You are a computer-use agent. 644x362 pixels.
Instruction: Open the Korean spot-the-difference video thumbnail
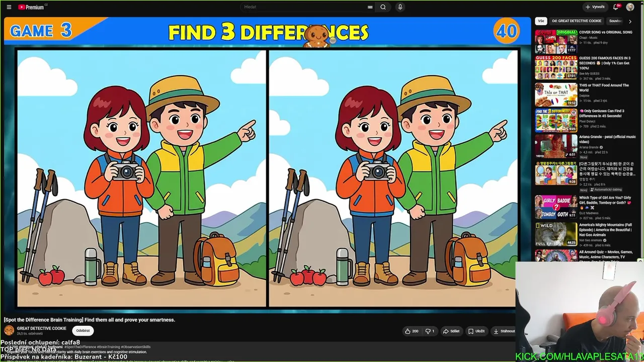(x=556, y=173)
